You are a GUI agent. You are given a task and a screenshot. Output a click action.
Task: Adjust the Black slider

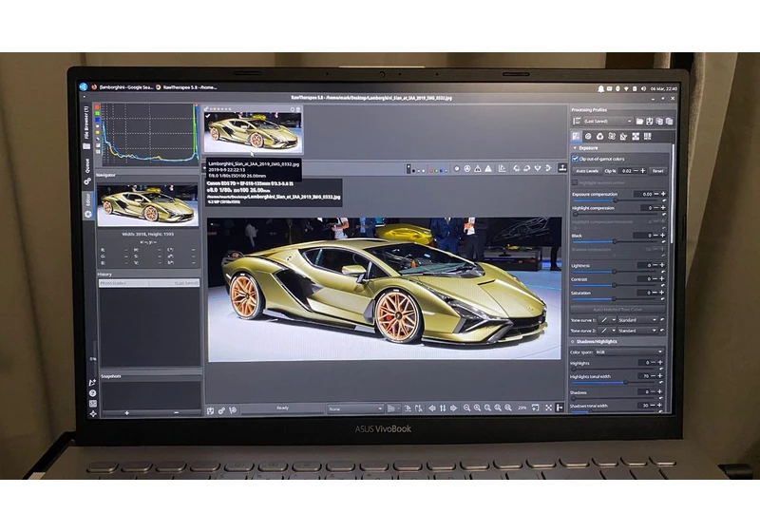click(x=617, y=241)
